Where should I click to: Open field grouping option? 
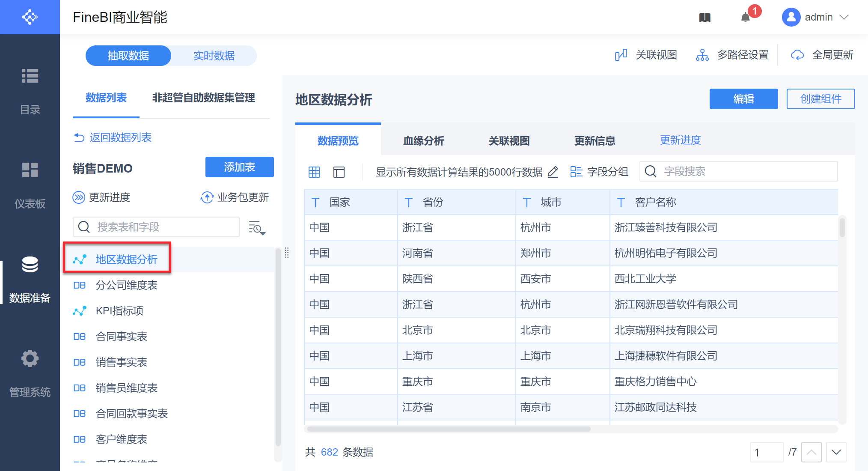pos(599,172)
